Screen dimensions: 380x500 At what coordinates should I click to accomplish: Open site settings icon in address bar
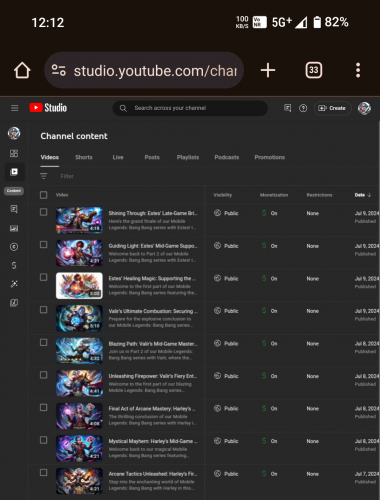pyautogui.click(x=58, y=70)
